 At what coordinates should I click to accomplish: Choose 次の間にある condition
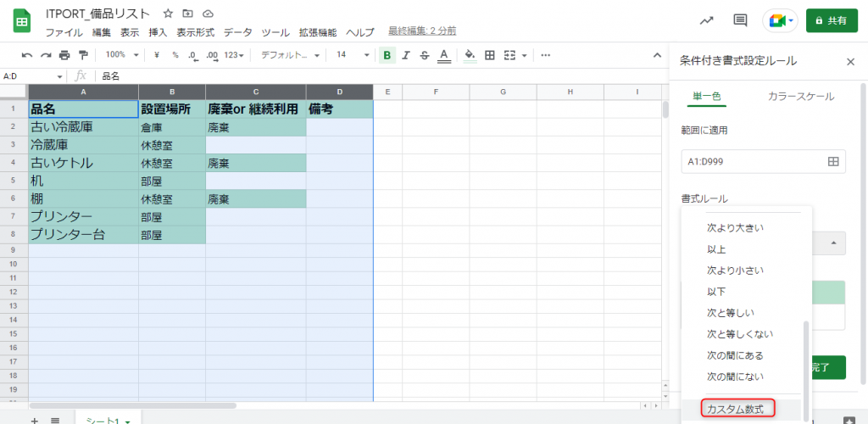(735, 354)
